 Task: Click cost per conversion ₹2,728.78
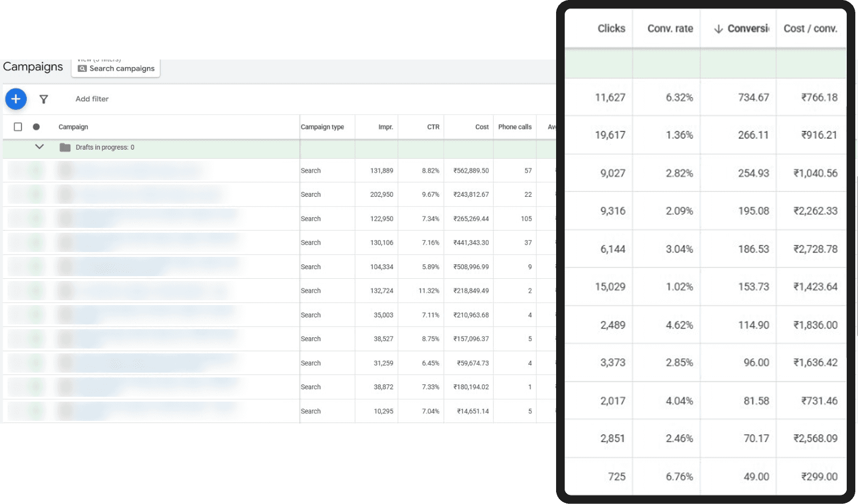pos(816,249)
